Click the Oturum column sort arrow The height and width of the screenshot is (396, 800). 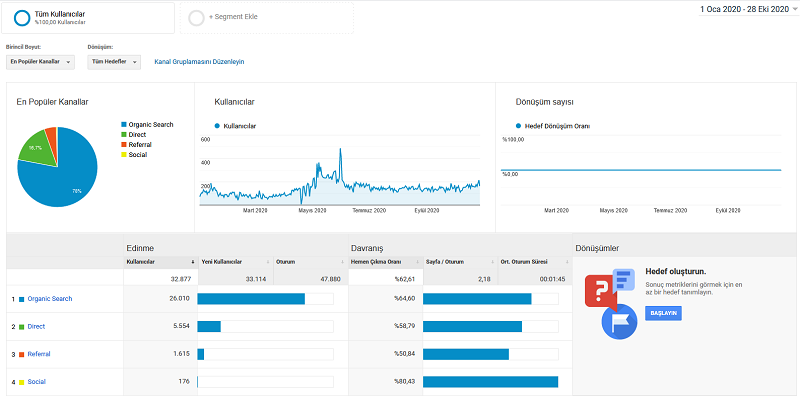click(x=343, y=262)
